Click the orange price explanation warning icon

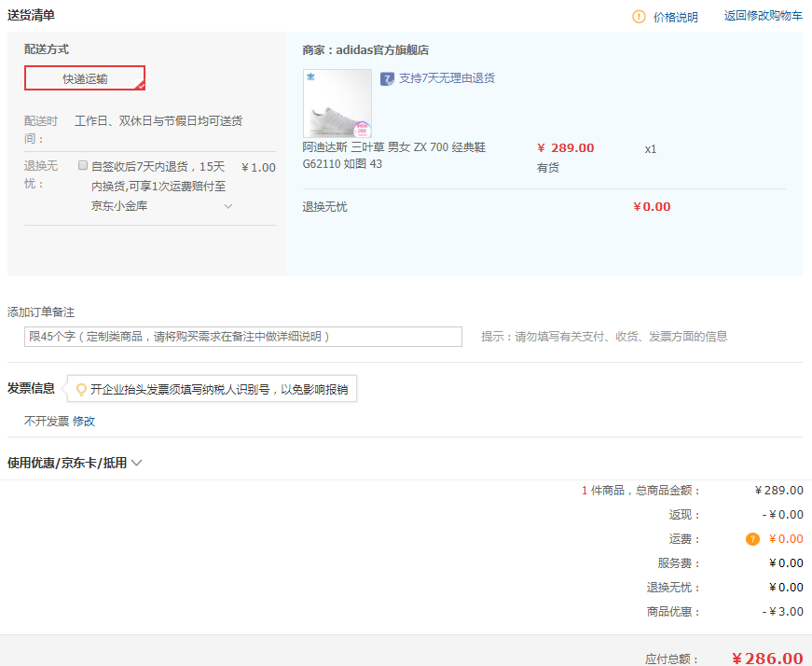pyautogui.click(x=639, y=17)
